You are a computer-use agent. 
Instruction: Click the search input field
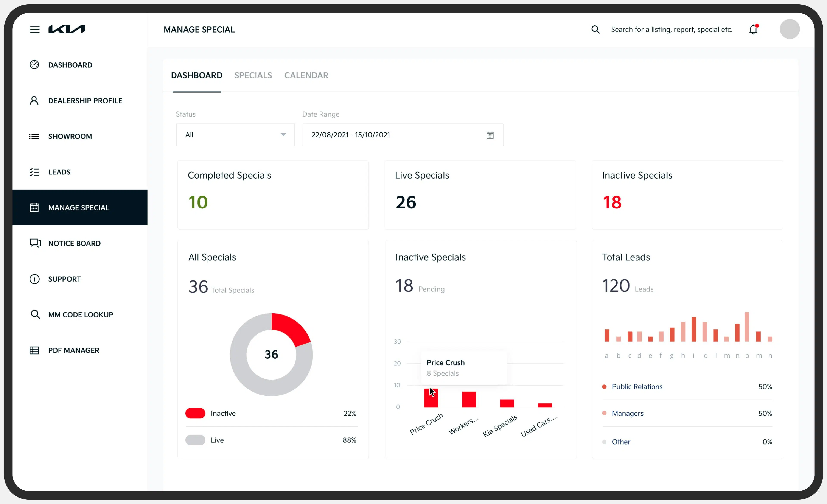[671, 30]
